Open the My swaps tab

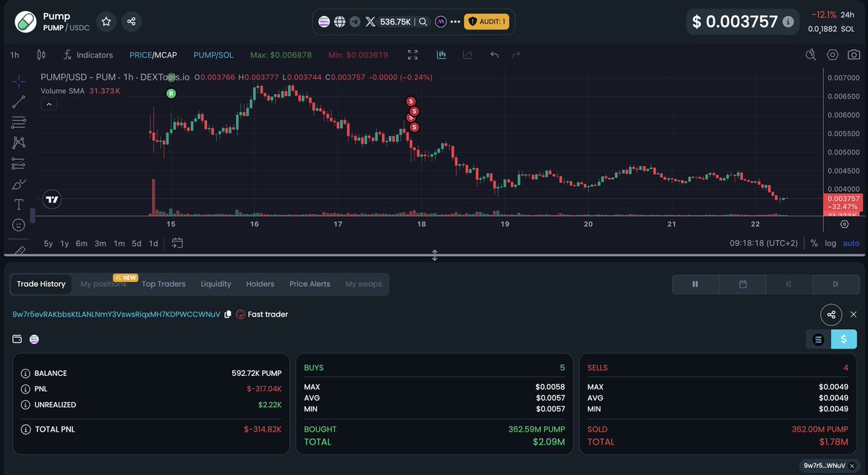(363, 284)
